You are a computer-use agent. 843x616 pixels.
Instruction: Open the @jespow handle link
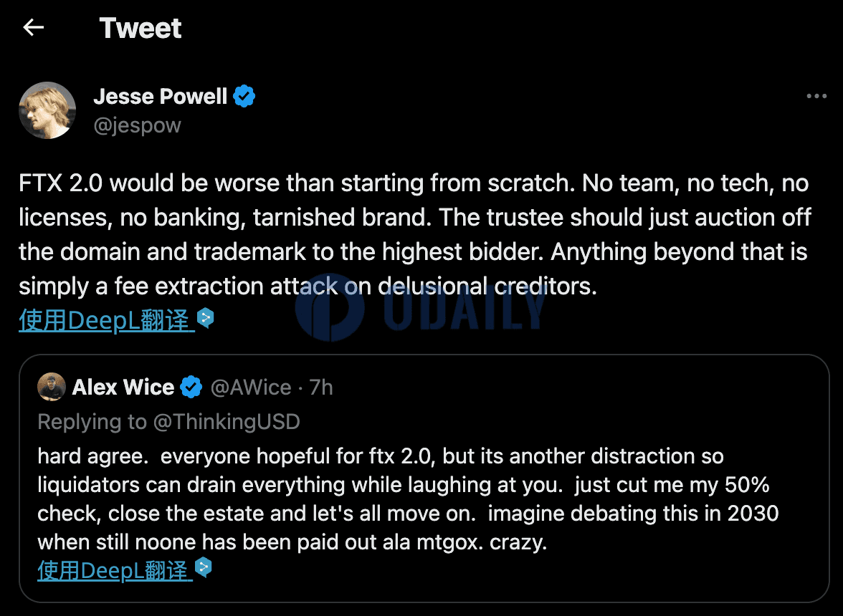(x=137, y=125)
